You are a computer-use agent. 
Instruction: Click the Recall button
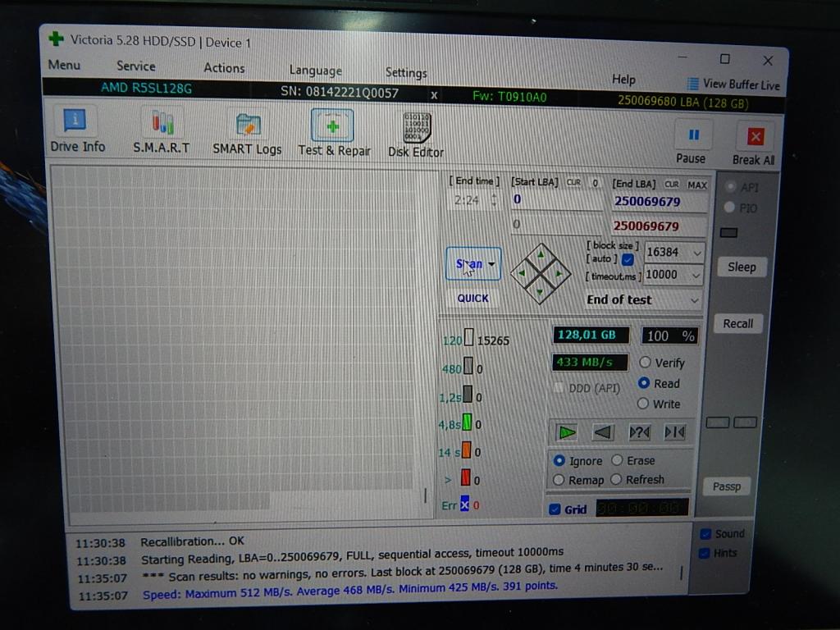click(738, 323)
